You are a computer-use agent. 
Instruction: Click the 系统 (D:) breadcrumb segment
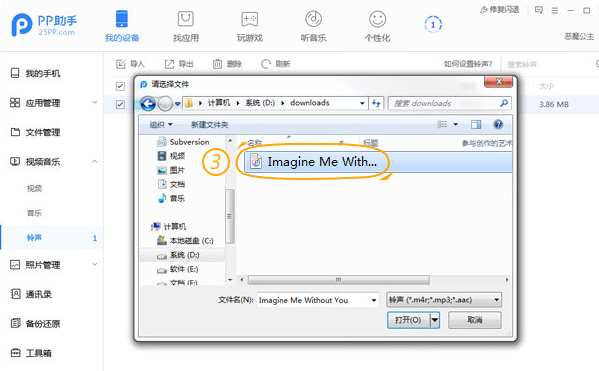[260, 103]
